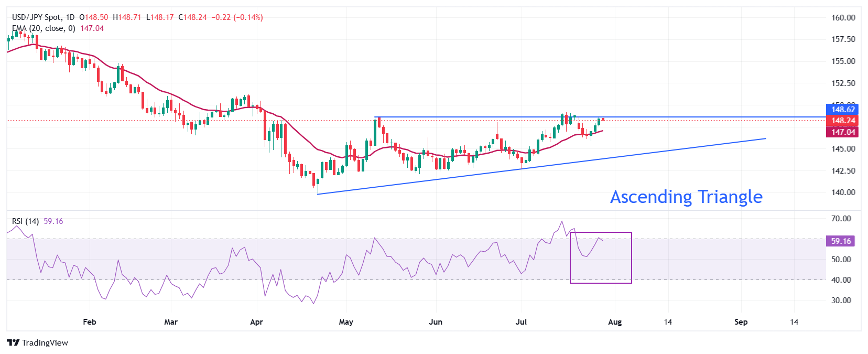This screenshot has height=354, width=868.
Task: Select the purple 59.16 RSI value tag
Action: click(x=840, y=241)
